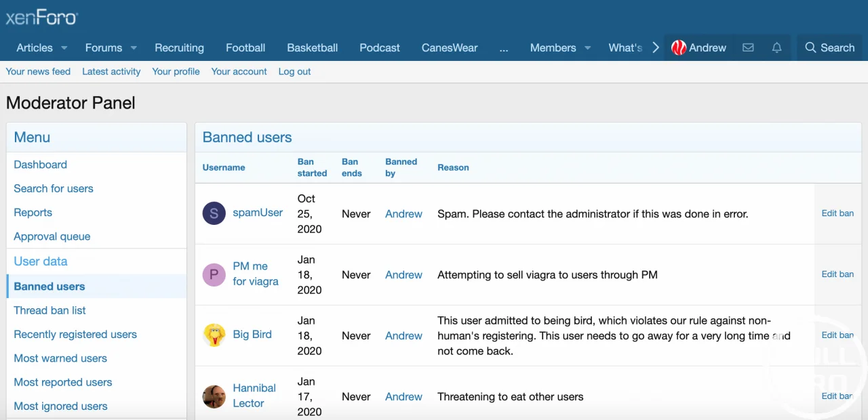The image size is (868, 420).
Task: Expand the Forums dropdown arrow
Action: 134,48
